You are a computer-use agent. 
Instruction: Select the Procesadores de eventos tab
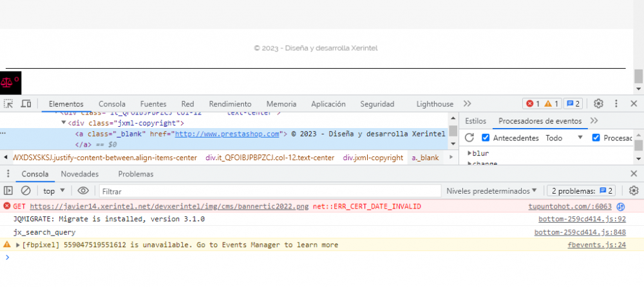coord(540,121)
